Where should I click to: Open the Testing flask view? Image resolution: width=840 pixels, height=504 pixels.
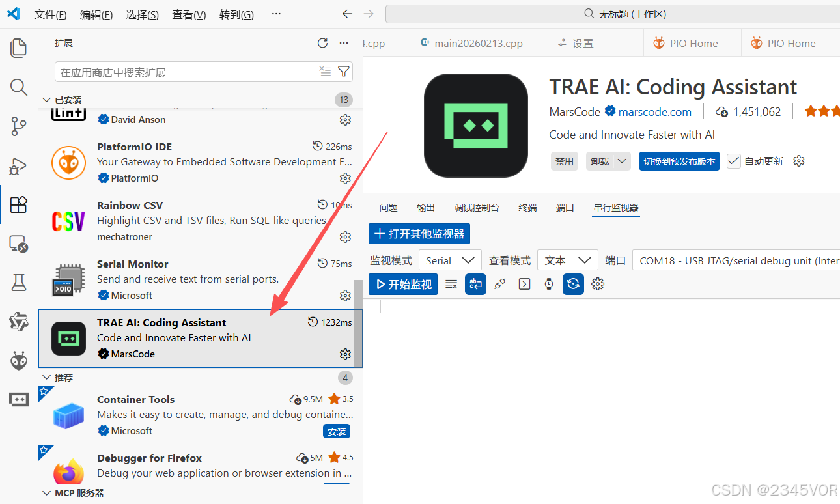click(19, 283)
